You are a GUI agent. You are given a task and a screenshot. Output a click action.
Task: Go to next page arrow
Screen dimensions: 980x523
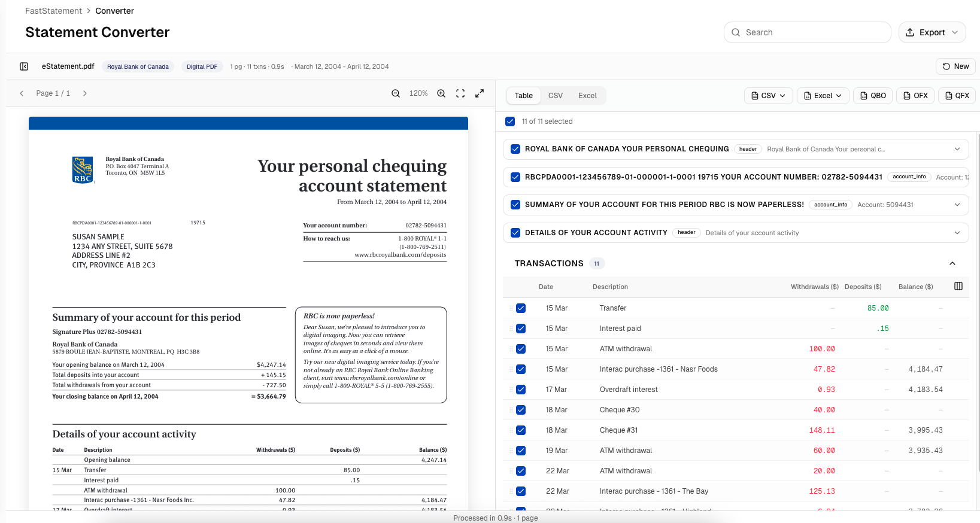(x=85, y=93)
